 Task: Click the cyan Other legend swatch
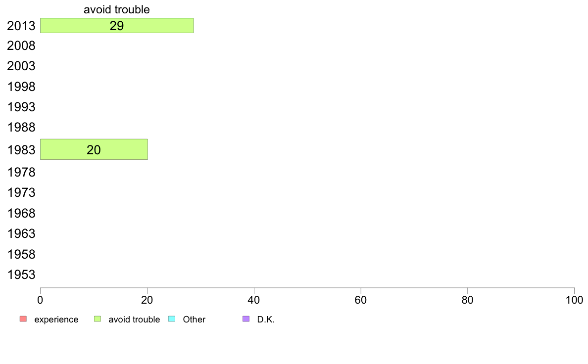172,319
